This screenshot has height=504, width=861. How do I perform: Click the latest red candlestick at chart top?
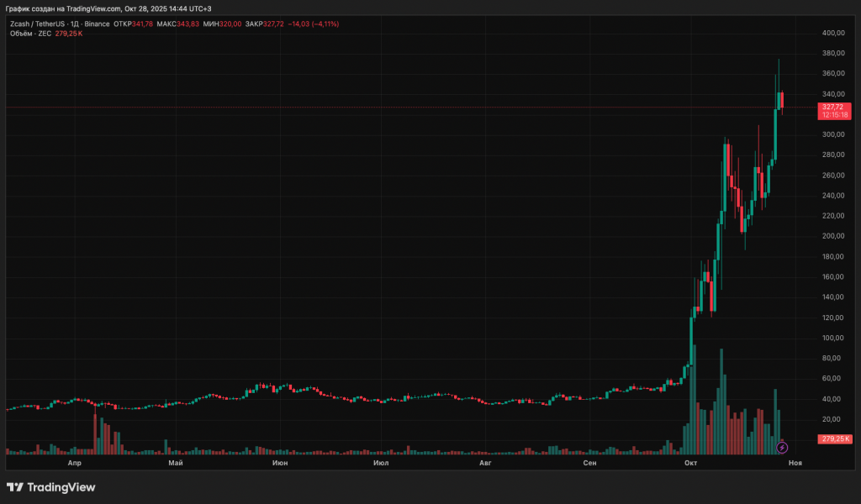pyautogui.click(x=782, y=100)
